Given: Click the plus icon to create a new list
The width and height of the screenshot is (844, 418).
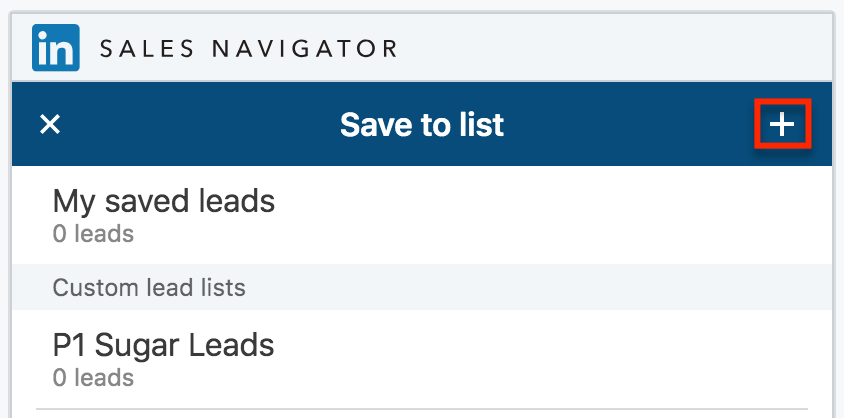Looking at the screenshot, I should coord(782,124).
